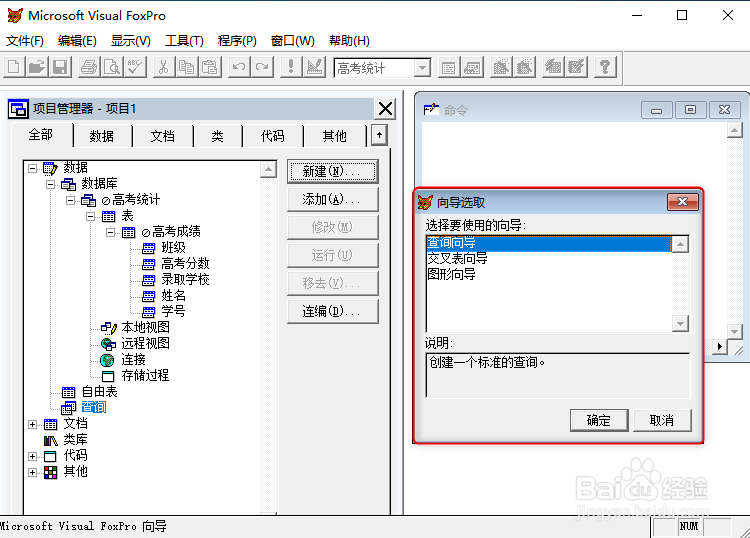The height and width of the screenshot is (538, 750).
Task: Click the 连编(D)... button
Action: pyautogui.click(x=332, y=312)
